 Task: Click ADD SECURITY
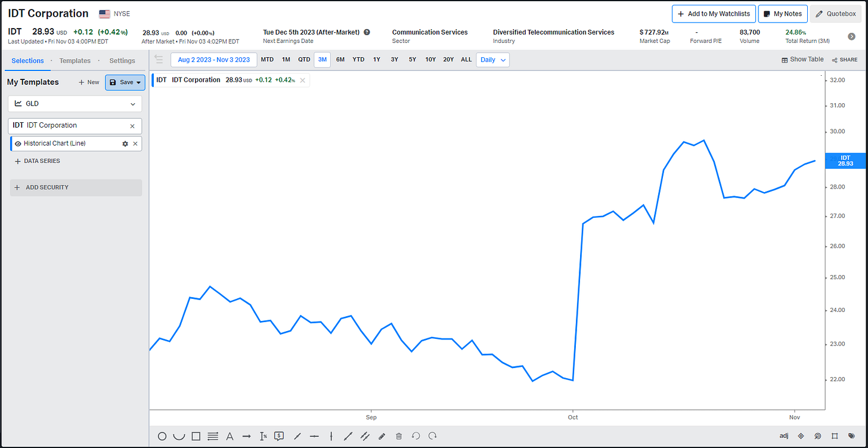coord(76,187)
